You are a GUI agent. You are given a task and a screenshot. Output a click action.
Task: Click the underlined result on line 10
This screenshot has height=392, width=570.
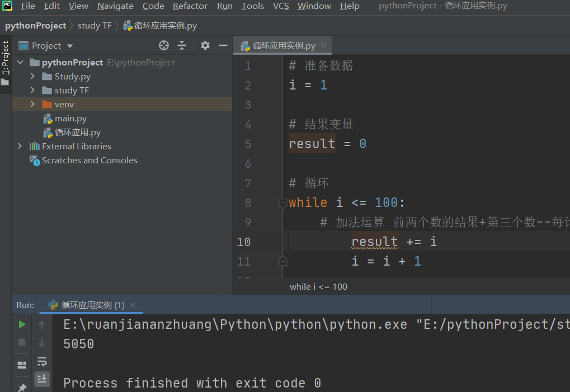[374, 242]
